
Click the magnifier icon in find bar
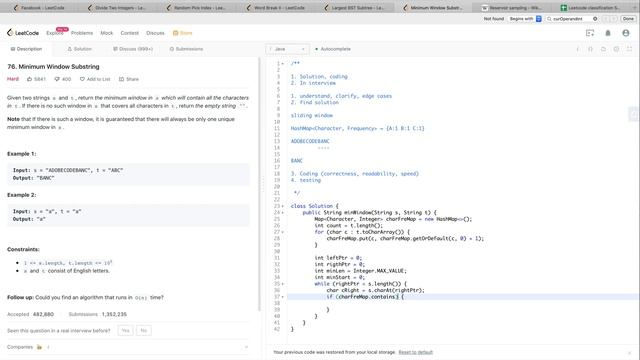549,19
